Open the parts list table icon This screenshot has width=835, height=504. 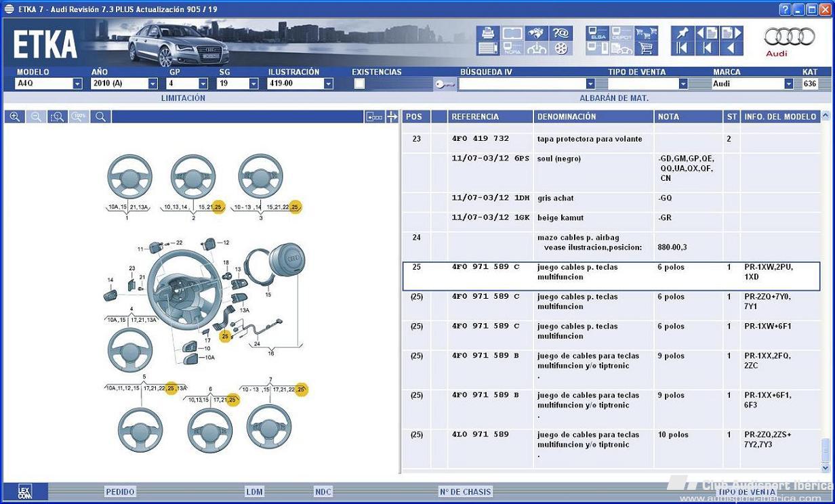(x=487, y=48)
